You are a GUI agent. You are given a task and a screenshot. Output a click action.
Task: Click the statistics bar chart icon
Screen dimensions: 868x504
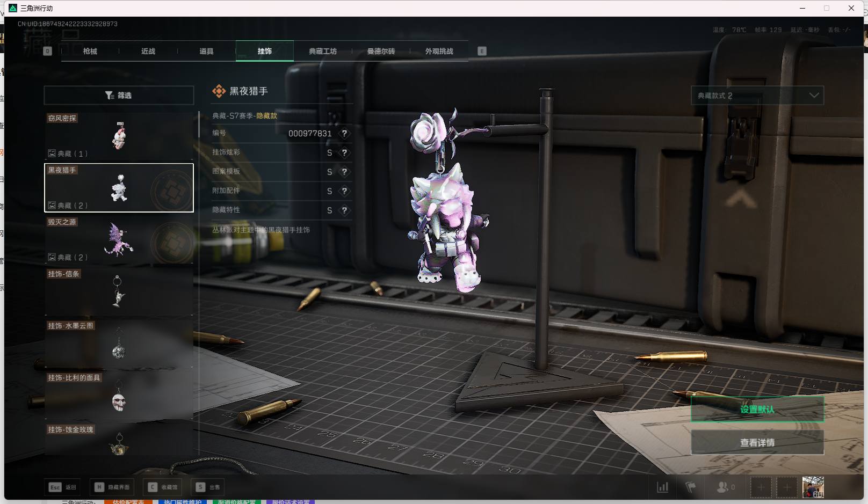(x=663, y=487)
